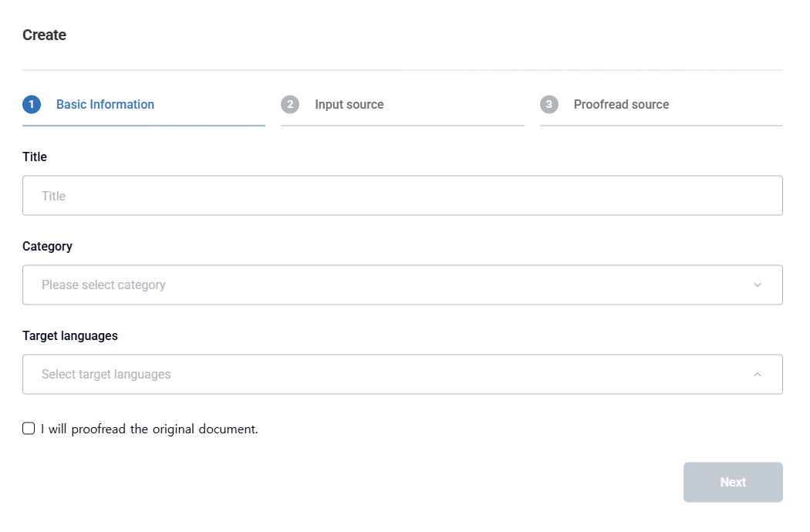Click the Title field label
Image resolution: width=810 pixels, height=532 pixels.
tap(35, 157)
